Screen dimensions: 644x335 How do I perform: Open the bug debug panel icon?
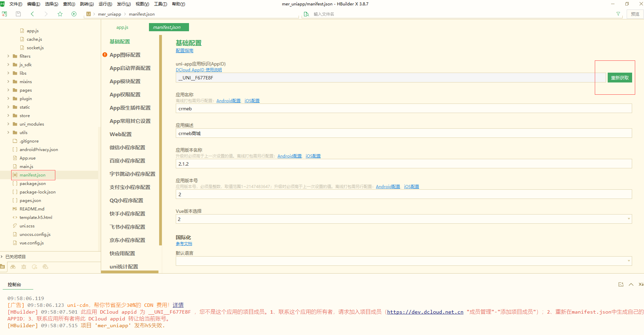click(24, 267)
